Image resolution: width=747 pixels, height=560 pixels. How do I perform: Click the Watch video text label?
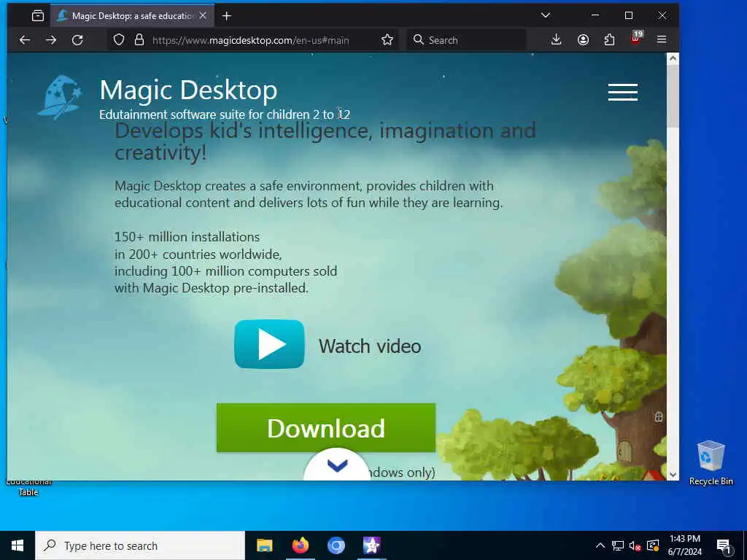pos(370,346)
